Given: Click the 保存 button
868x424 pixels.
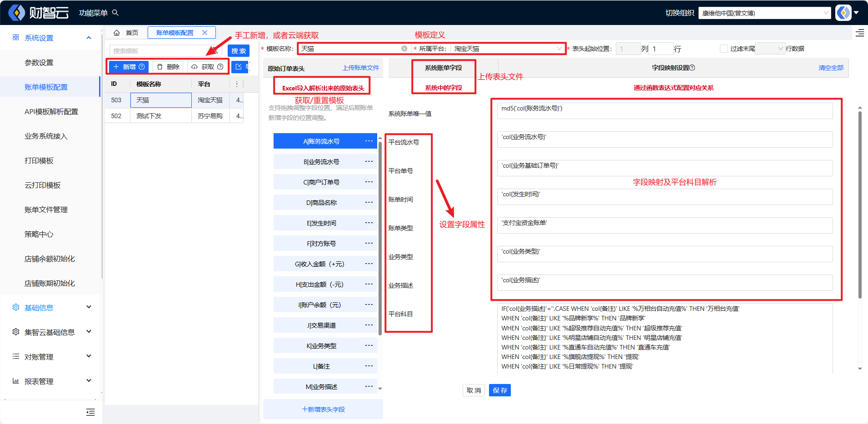Looking at the screenshot, I should (499, 390).
